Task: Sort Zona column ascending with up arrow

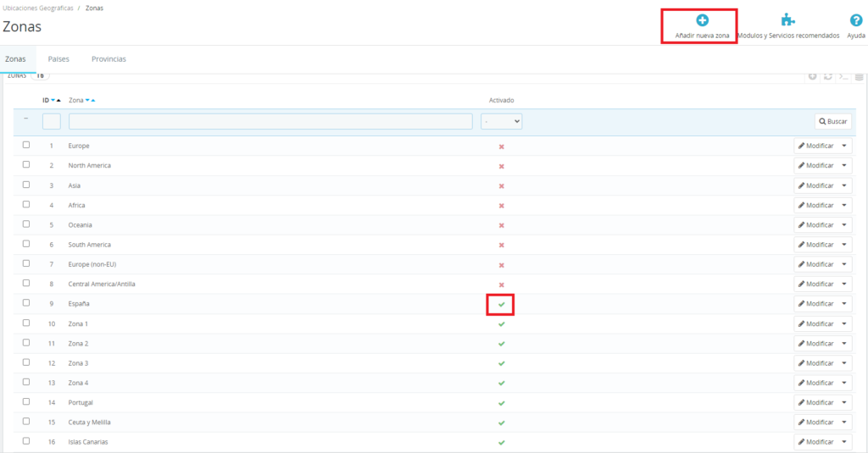Action: point(93,101)
